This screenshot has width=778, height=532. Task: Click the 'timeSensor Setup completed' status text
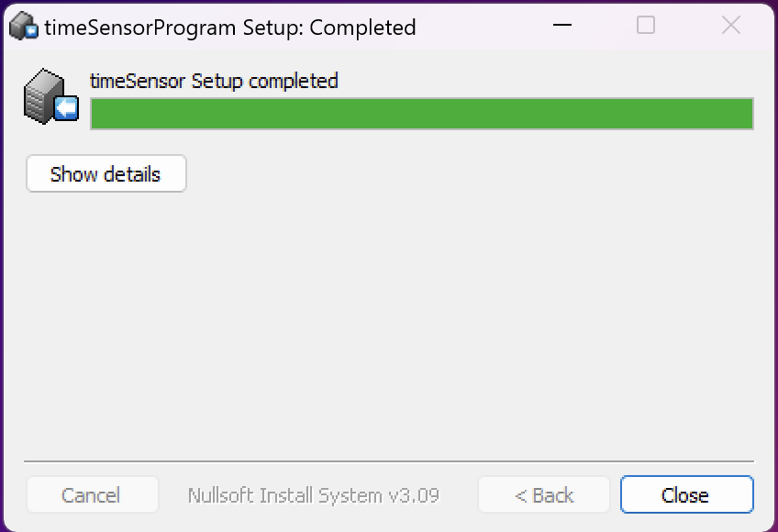coord(214,81)
